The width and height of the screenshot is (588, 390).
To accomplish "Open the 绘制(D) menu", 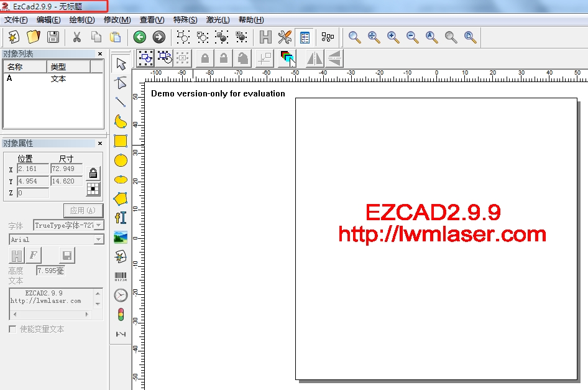I will tap(82, 20).
